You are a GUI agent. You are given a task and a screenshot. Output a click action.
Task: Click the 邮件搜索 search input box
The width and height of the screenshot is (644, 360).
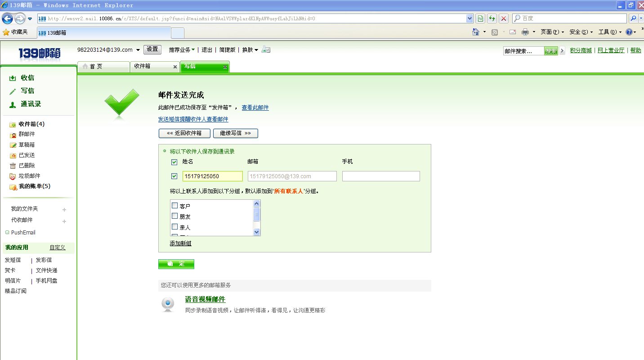point(524,51)
